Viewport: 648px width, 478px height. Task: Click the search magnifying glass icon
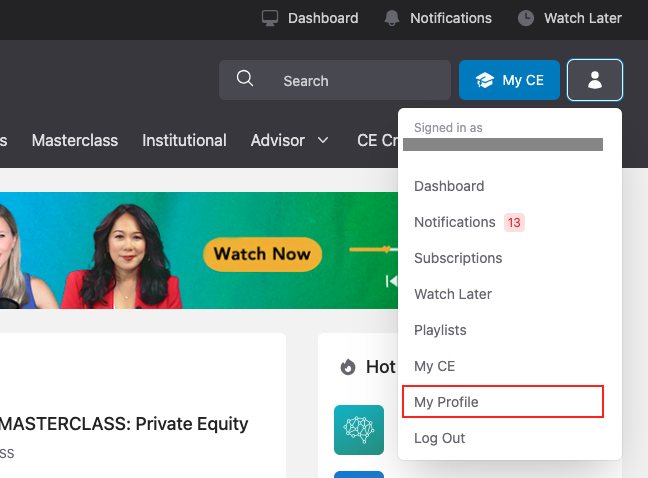click(x=245, y=79)
